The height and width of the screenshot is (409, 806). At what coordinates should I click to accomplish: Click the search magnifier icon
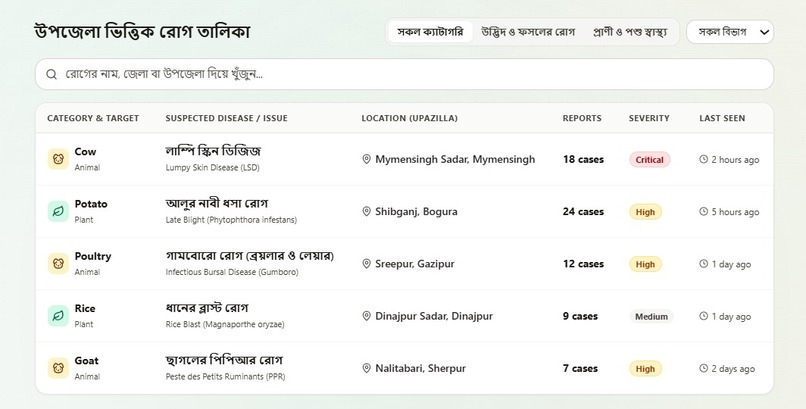click(51, 75)
